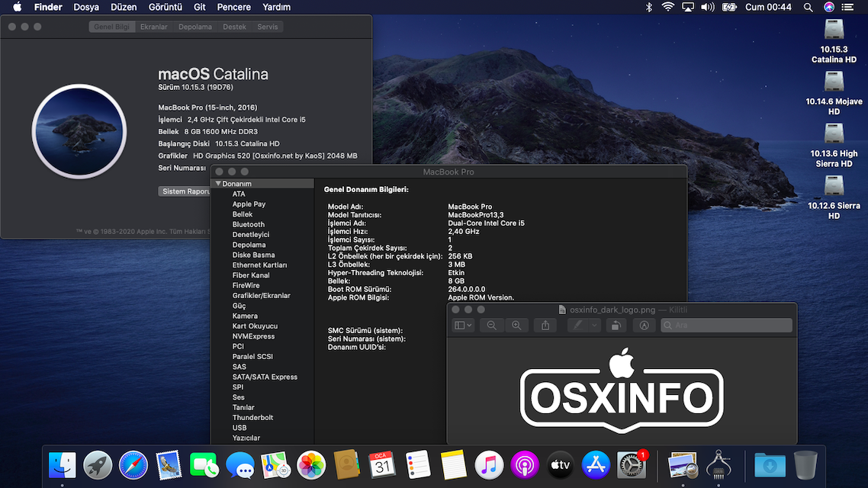Switch to the Ekranlar tab
Image resolution: width=868 pixels, height=488 pixels.
click(x=153, y=27)
